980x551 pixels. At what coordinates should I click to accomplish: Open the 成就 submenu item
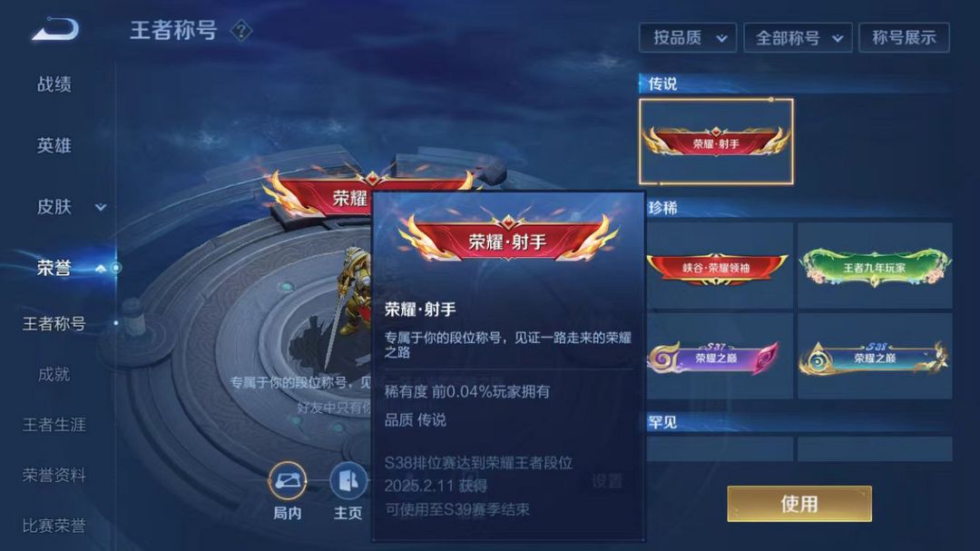[54, 374]
